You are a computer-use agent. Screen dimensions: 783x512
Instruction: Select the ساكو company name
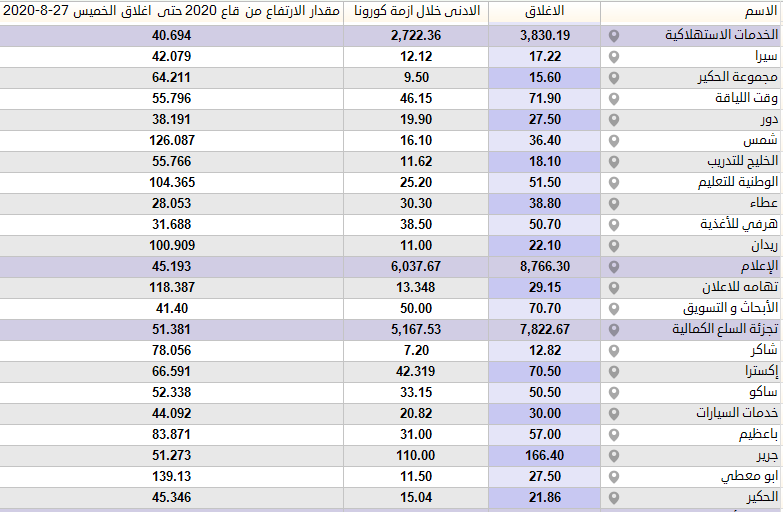tap(764, 392)
